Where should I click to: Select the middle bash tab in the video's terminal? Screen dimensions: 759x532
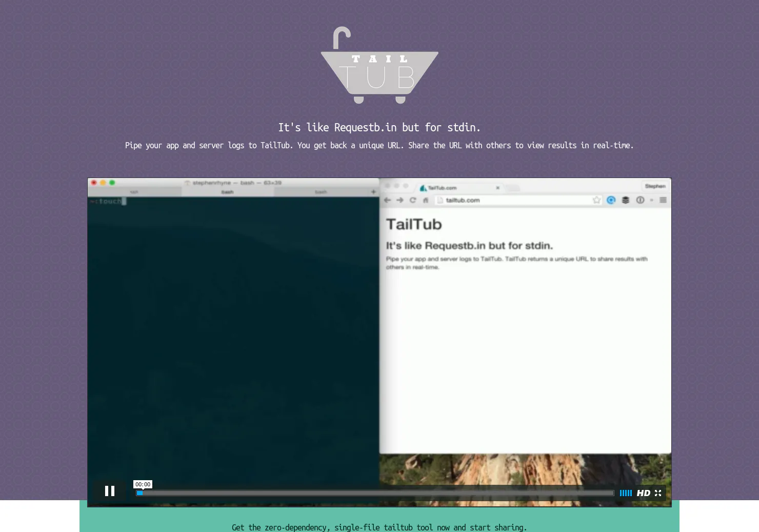tap(228, 192)
